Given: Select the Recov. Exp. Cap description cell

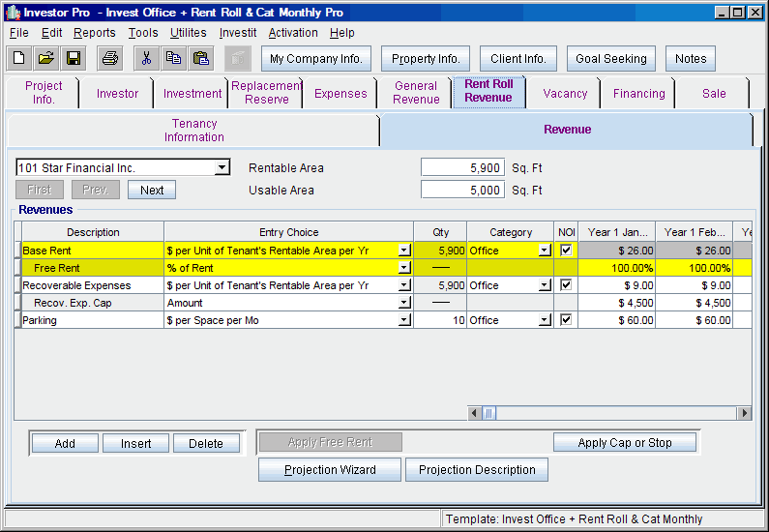Looking at the screenshot, I should point(93,303).
